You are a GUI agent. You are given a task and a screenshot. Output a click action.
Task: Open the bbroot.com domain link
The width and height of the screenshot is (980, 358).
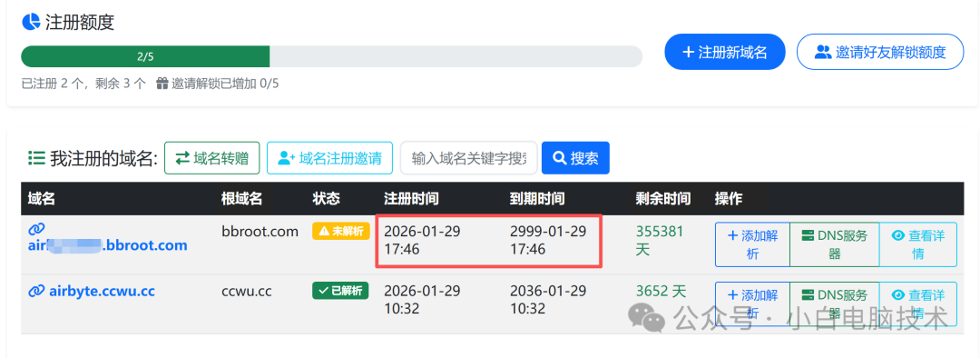(107, 245)
